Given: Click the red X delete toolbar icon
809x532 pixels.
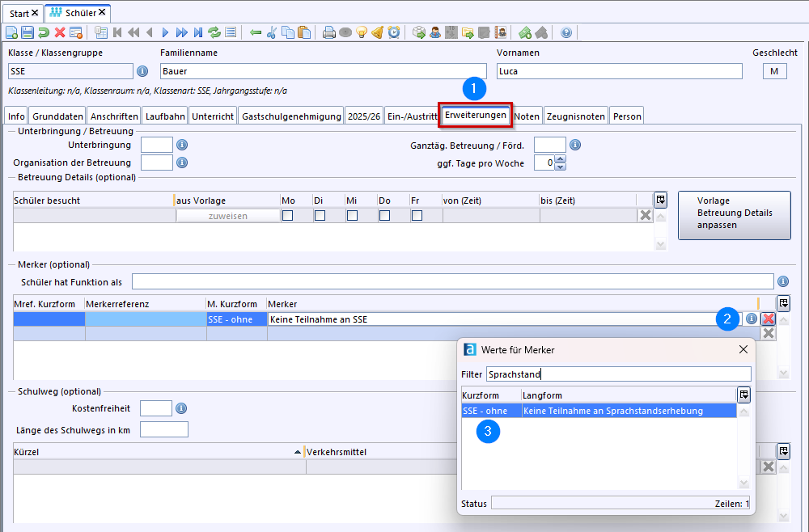Looking at the screenshot, I should click(60, 32).
